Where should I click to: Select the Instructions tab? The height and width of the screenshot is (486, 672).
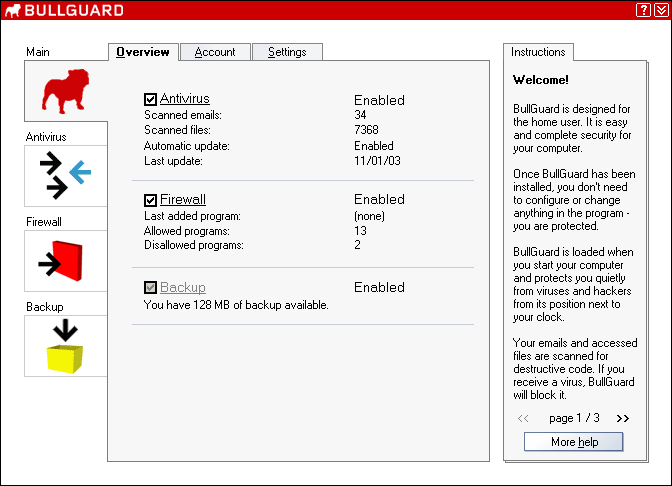[x=538, y=52]
